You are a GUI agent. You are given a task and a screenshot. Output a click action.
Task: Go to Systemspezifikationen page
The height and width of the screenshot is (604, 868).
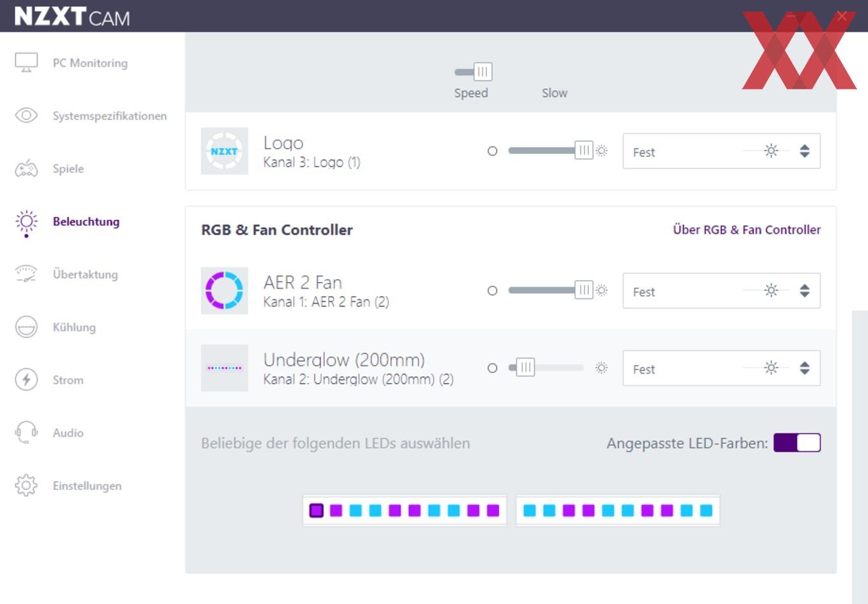(109, 116)
